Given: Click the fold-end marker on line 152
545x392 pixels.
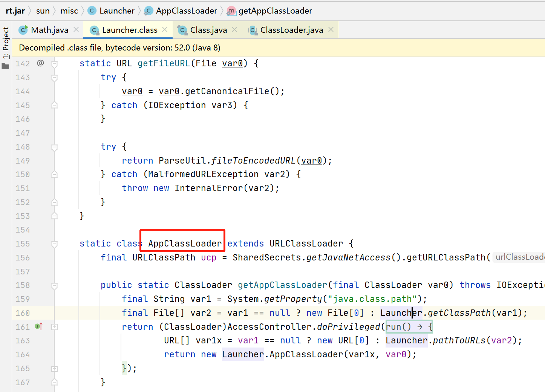Looking at the screenshot, I should pyautogui.click(x=54, y=202).
